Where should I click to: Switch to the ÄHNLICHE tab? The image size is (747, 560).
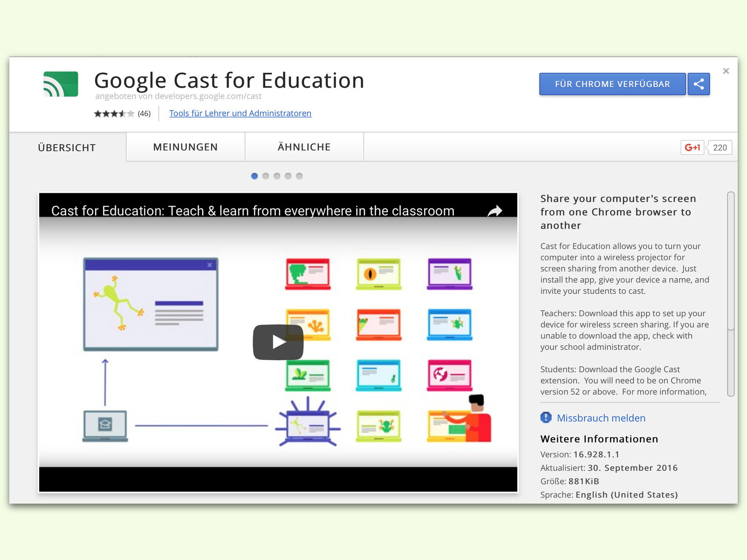point(304,147)
